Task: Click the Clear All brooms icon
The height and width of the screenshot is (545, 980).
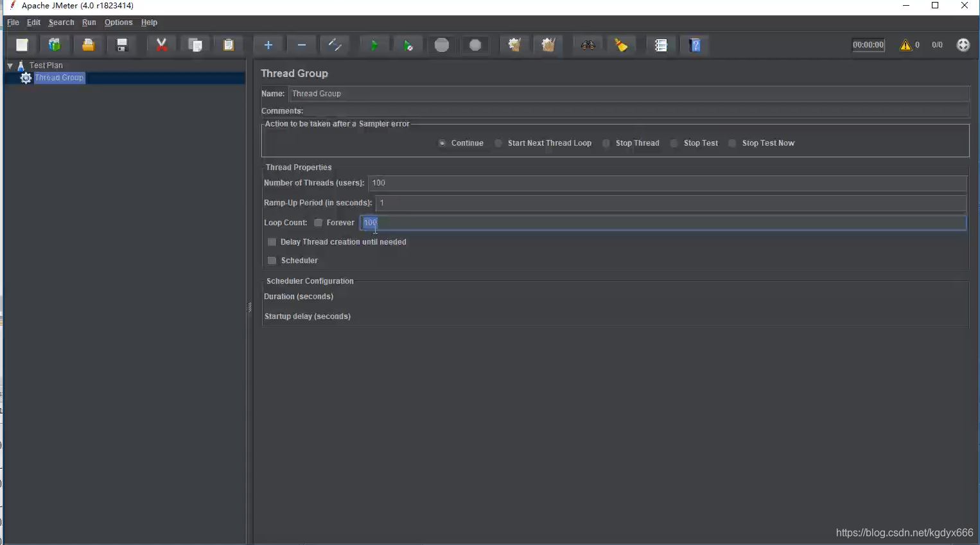Action: (548, 45)
